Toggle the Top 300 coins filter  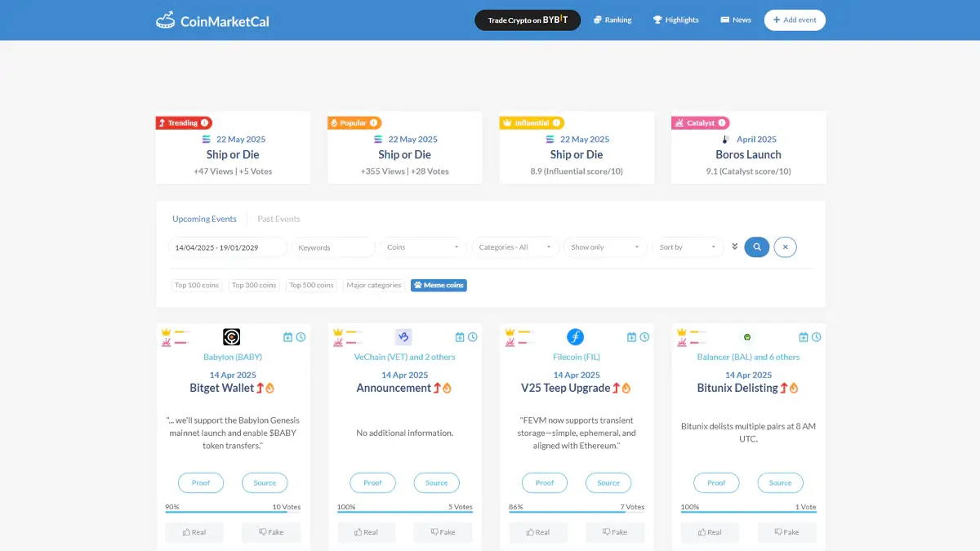click(254, 285)
